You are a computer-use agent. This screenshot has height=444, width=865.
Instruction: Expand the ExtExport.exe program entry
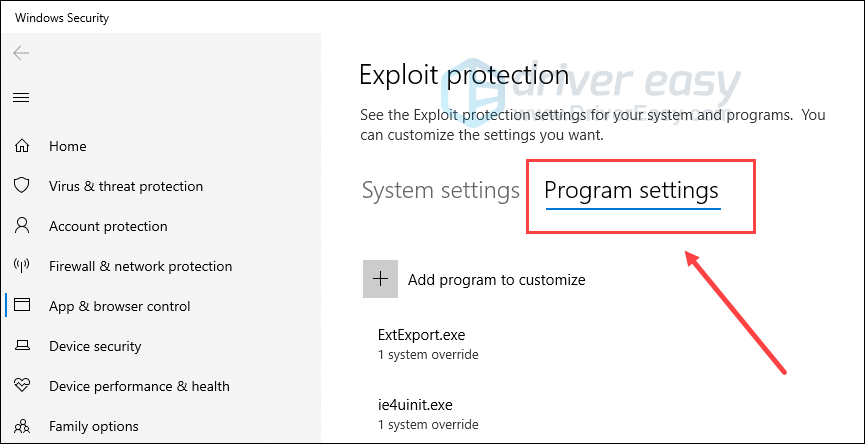421,335
